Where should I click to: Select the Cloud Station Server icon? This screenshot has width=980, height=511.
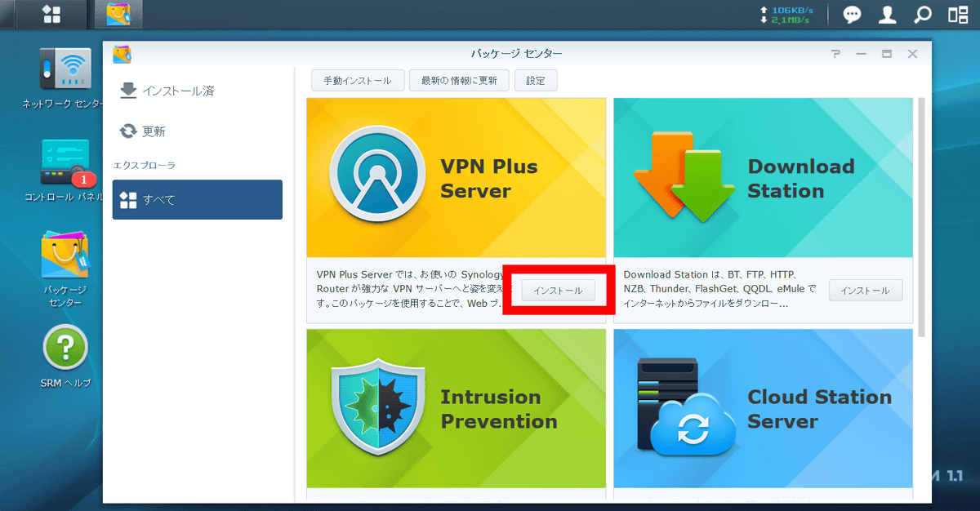click(x=686, y=408)
